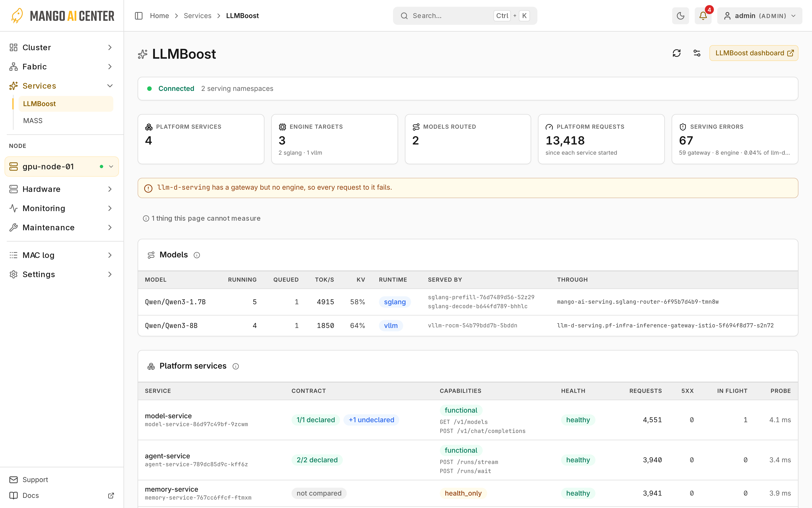Open Docs external link icon

pos(111,496)
